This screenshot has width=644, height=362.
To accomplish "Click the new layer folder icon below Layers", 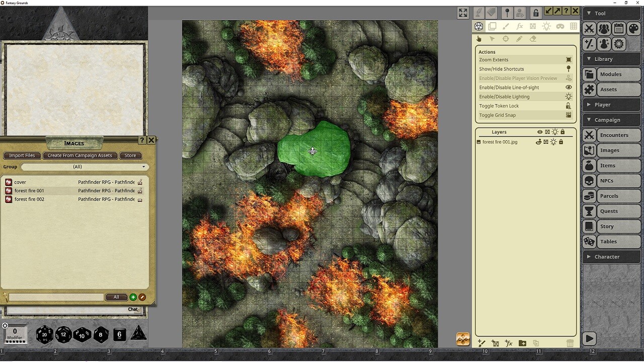I will coord(522,343).
